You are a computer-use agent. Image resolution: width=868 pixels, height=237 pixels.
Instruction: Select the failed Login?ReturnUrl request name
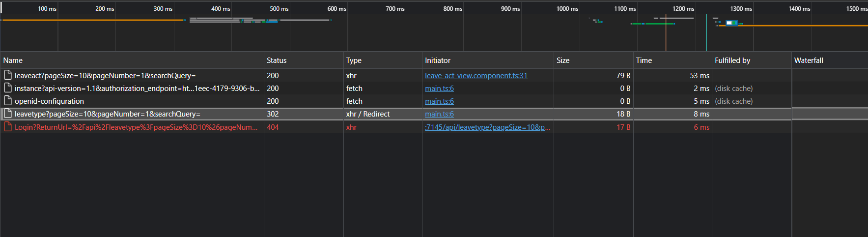pos(136,127)
